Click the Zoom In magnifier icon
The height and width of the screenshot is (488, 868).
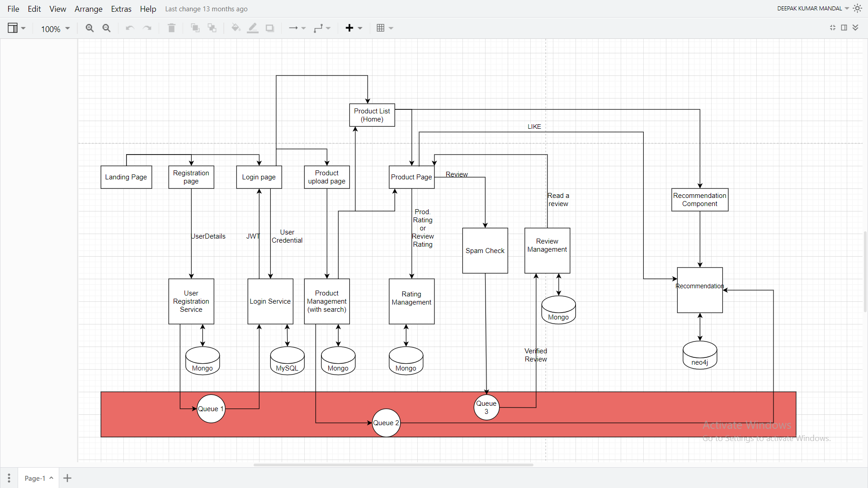pos(90,28)
